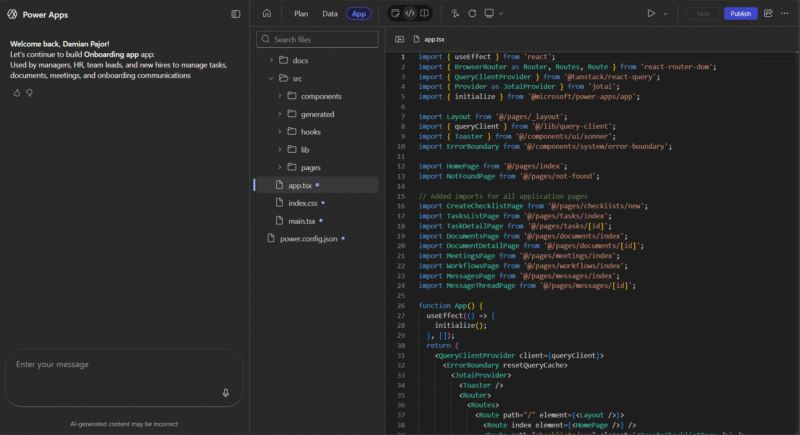
Task: Click the Publish button
Action: click(x=740, y=14)
